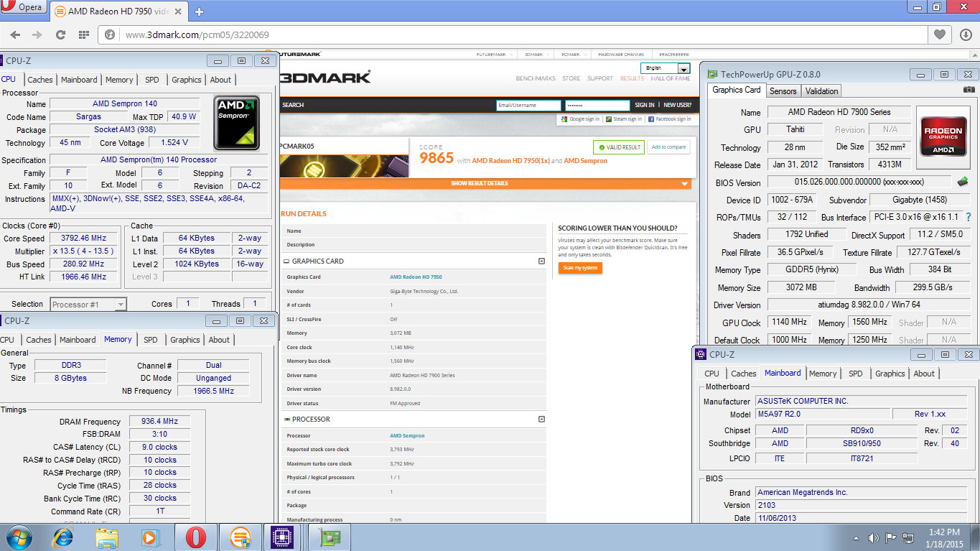Screen dimensions: 980x551
Task: Click the heart bookmark icon in address bar
Action: point(939,34)
